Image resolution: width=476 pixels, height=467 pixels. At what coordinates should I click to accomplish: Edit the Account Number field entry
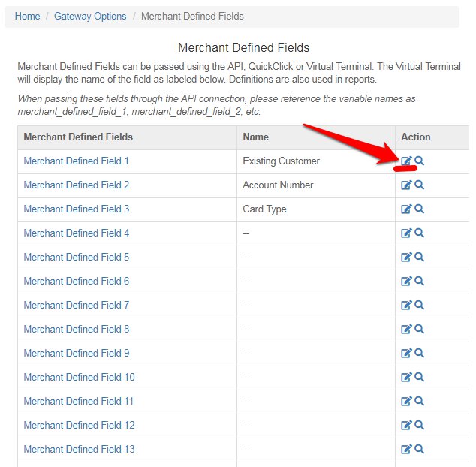[x=406, y=185]
